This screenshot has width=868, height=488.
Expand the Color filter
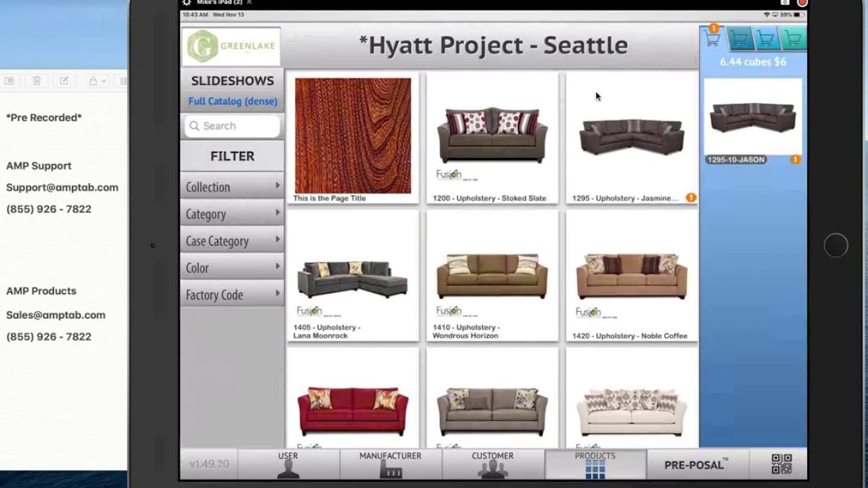coord(232,268)
